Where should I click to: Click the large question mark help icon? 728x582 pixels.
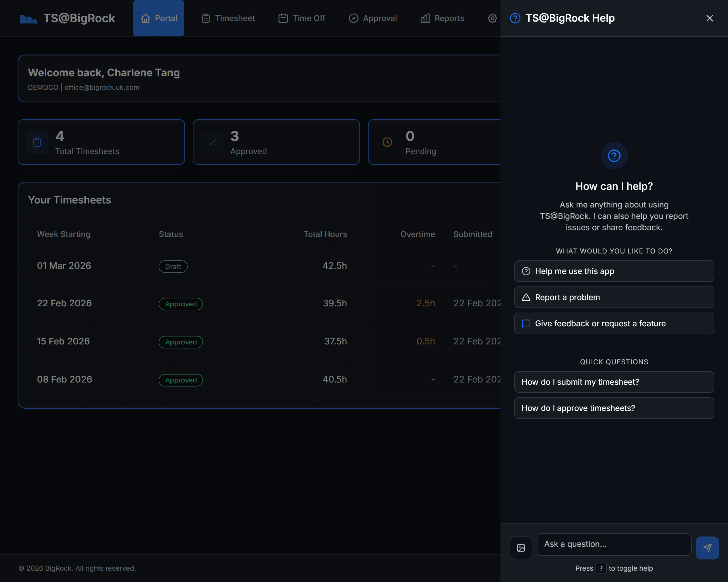614,156
